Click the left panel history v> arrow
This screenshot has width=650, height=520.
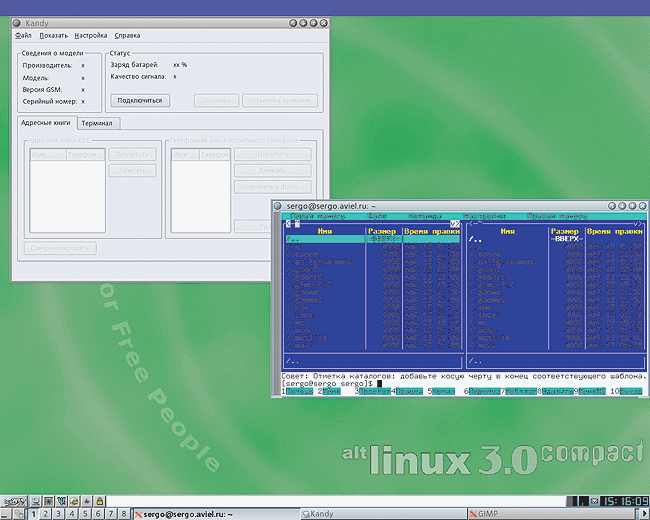[x=455, y=224]
